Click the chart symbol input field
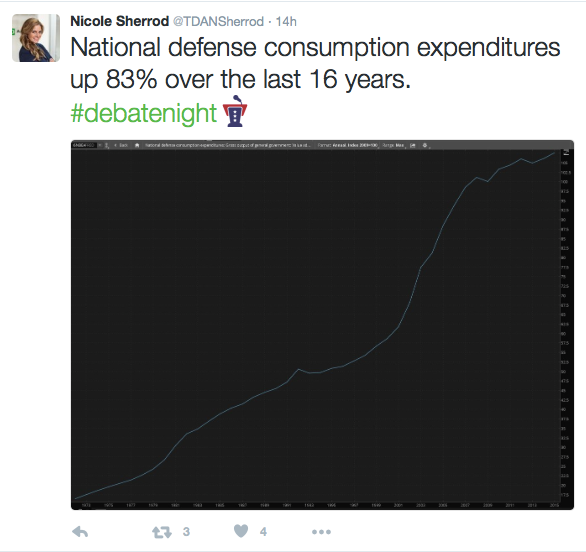This screenshot has width=586, height=552. pyautogui.click(x=84, y=145)
